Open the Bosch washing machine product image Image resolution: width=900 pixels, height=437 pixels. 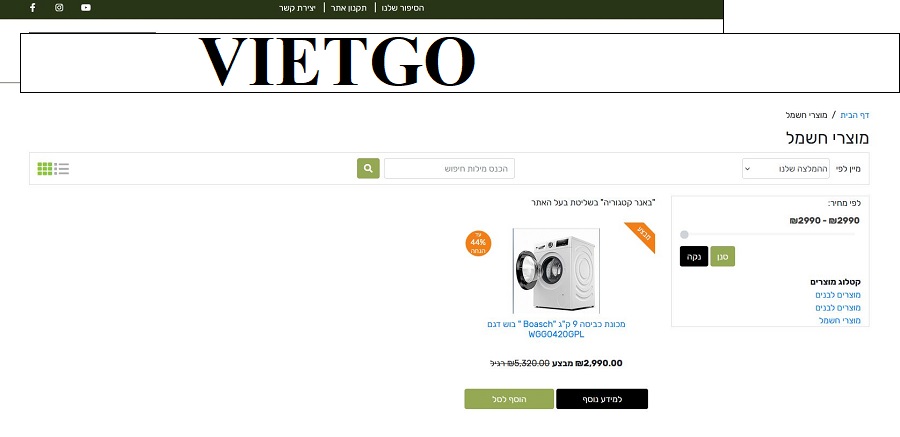[x=555, y=271]
